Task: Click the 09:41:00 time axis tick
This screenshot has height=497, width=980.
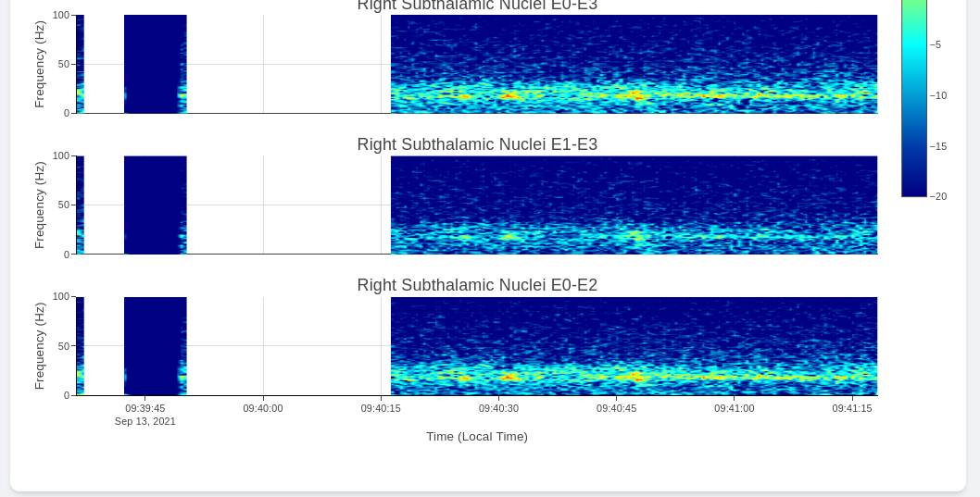Action: coord(734,408)
